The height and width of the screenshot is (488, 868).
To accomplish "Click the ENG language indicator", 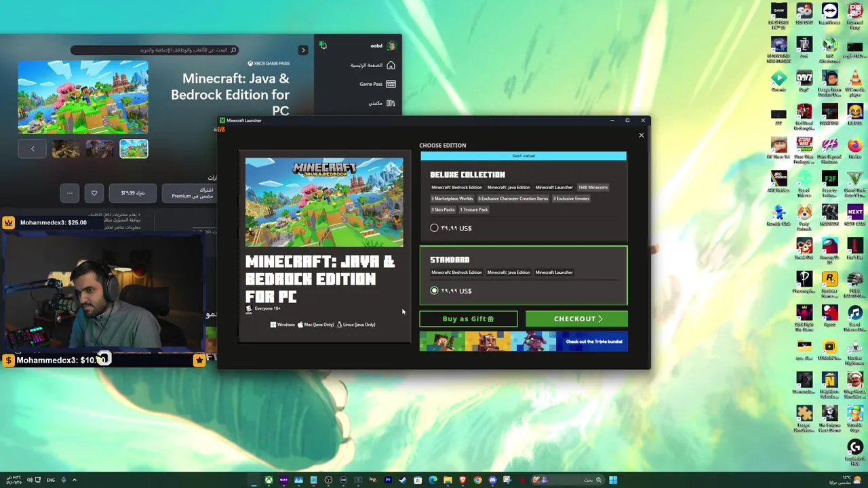I will [51, 480].
